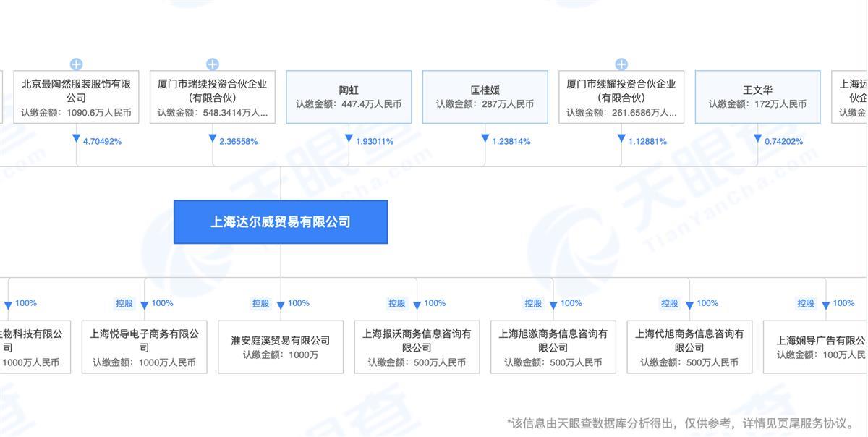
Task: Open the 上海娴导广告 subsidiary card
Action: coord(816,347)
